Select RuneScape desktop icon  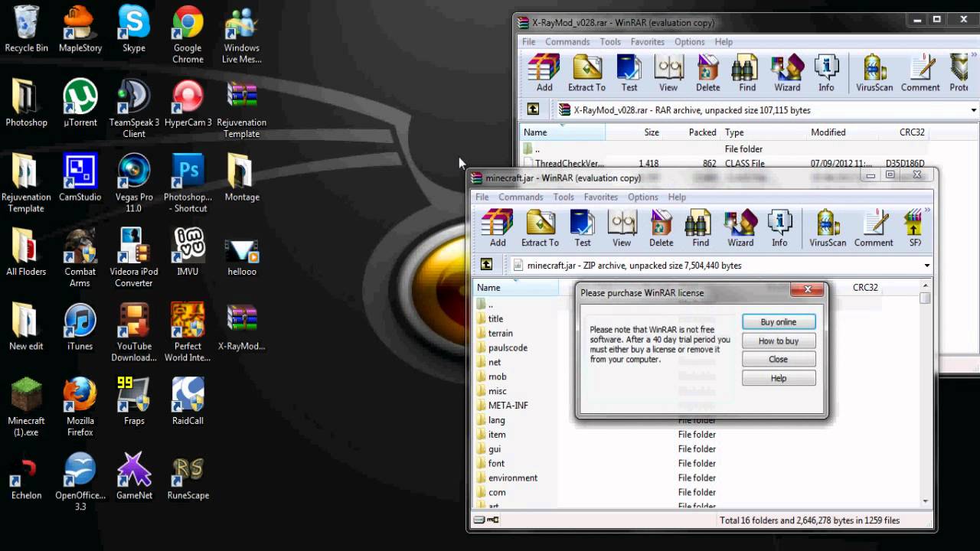[188, 476]
